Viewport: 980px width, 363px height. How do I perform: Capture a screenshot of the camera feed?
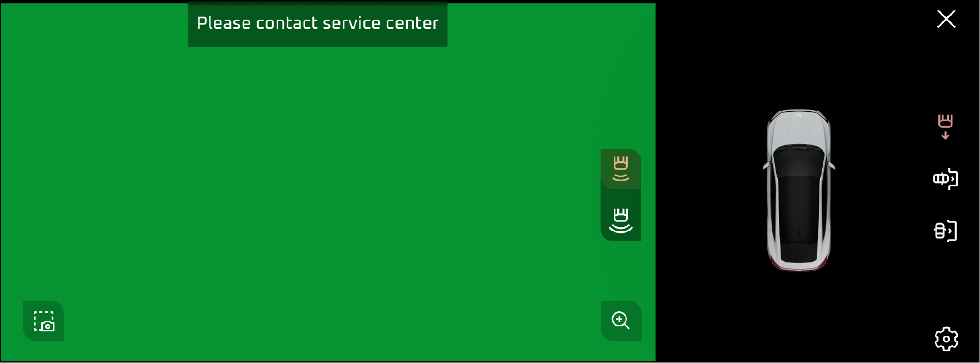point(43,321)
